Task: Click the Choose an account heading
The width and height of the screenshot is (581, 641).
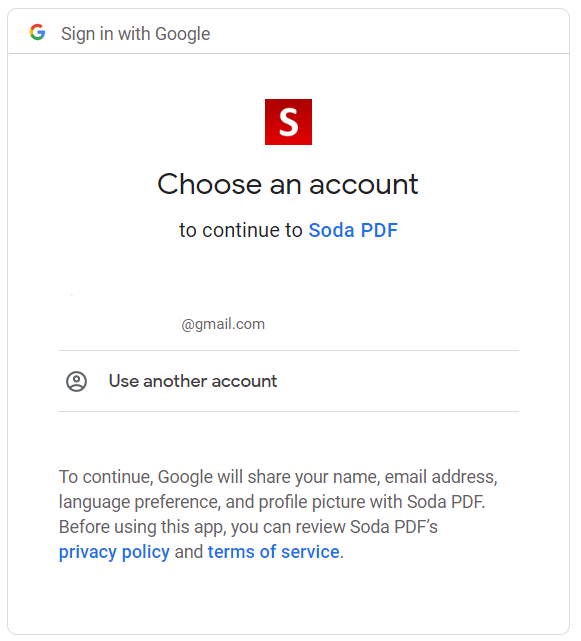Action: click(288, 184)
